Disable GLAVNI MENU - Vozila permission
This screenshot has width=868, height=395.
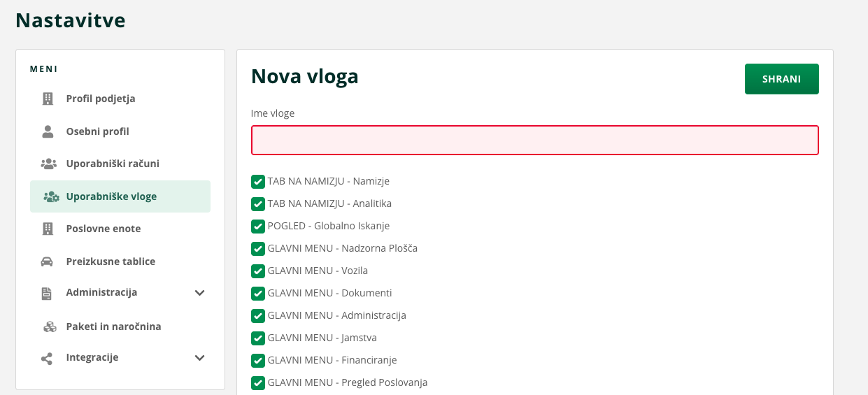pos(258,271)
